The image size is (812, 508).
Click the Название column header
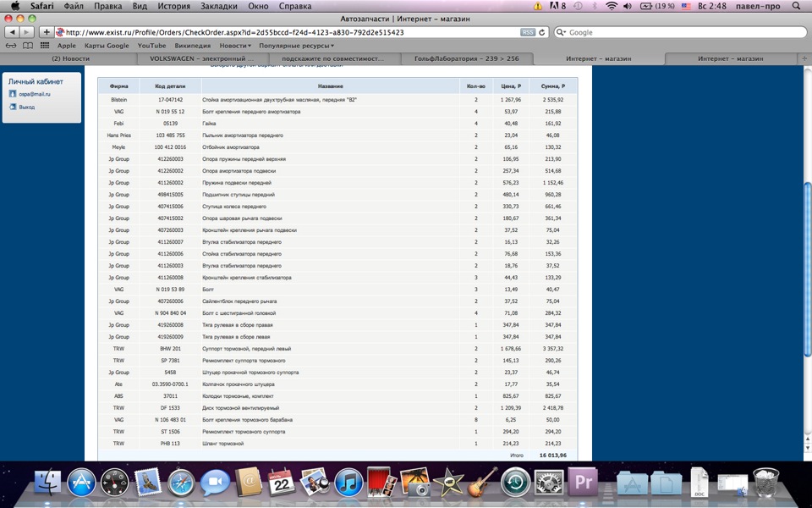coord(331,86)
